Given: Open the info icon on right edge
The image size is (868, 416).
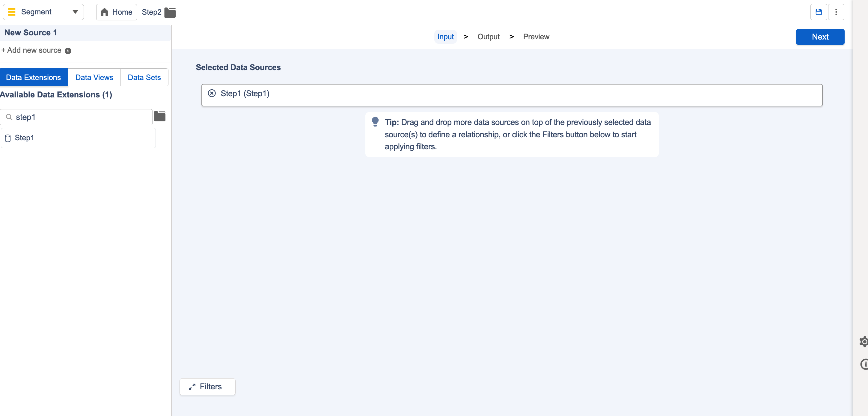Looking at the screenshot, I should (864, 364).
